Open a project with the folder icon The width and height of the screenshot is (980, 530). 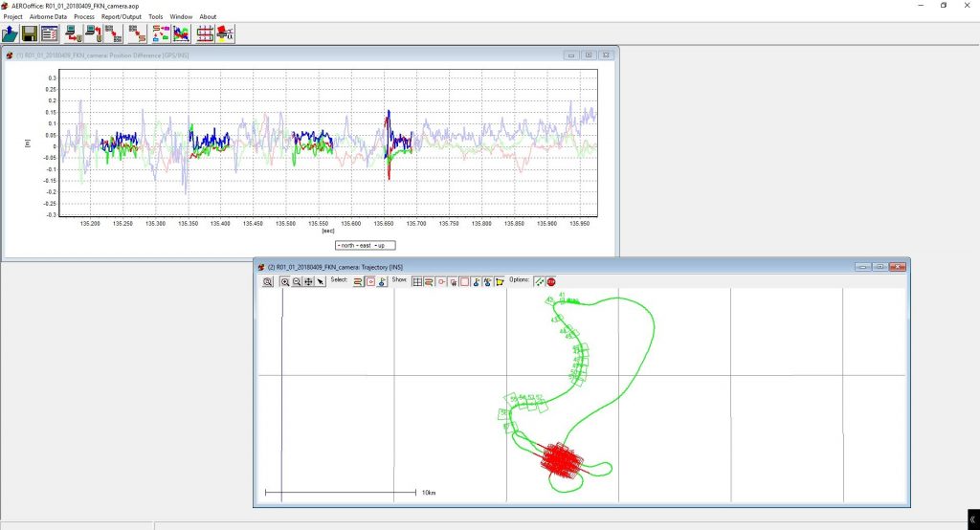coord(10,33)
